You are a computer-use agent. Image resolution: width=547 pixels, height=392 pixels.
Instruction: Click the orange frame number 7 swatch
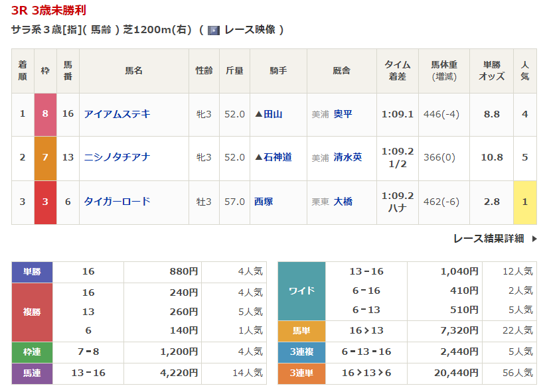click(45, 157)
